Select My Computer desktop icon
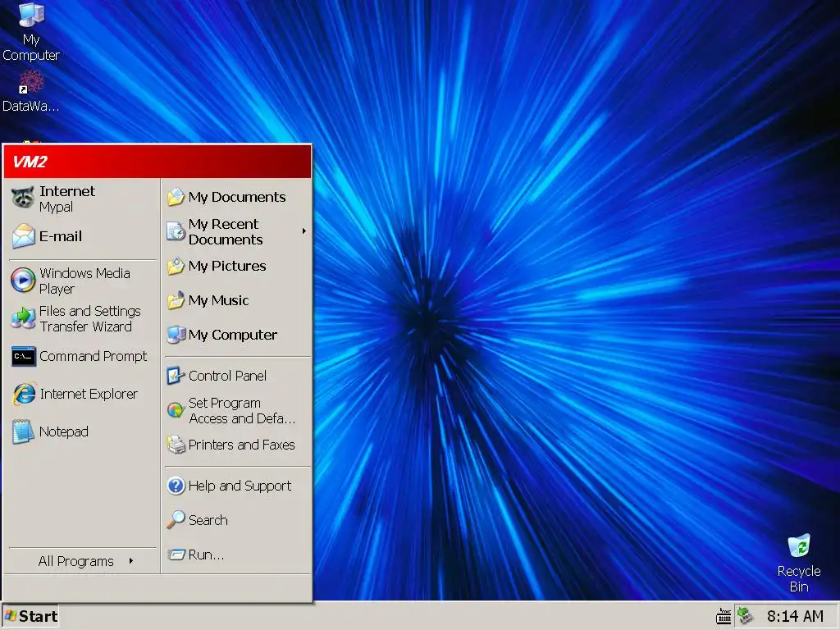This screenshot has width=840, height=630. [31, 31]
